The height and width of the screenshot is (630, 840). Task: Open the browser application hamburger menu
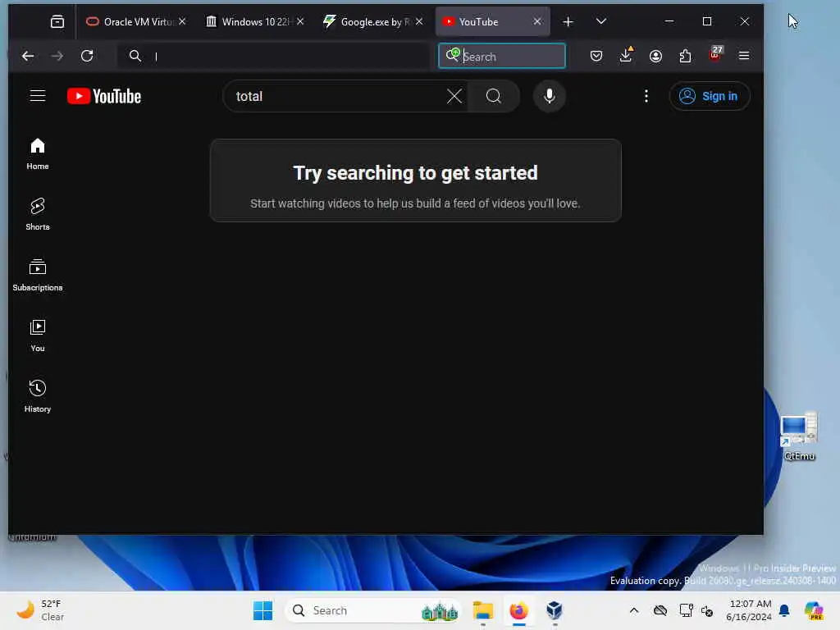point(744,57)
